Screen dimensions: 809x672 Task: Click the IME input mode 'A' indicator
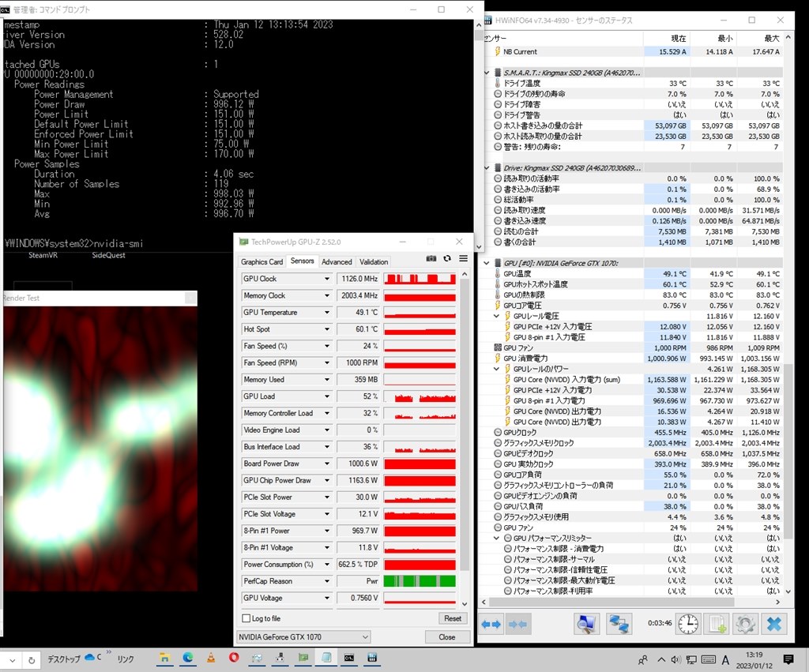725,659
